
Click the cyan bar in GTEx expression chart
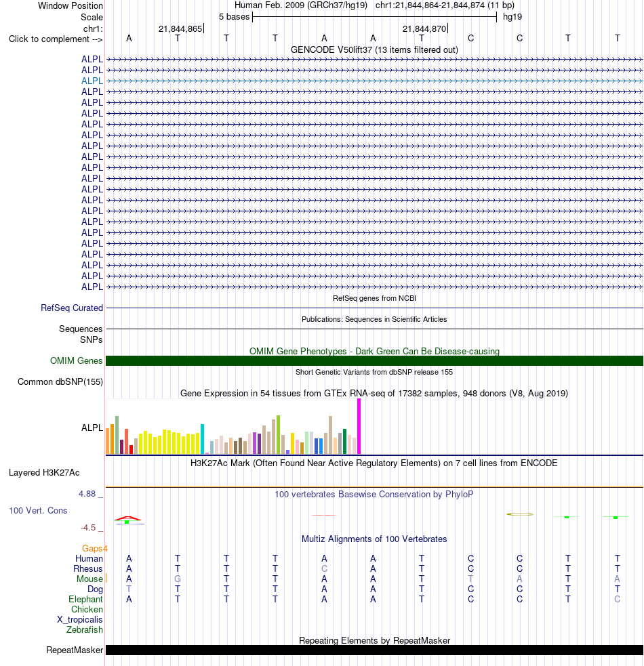click(x=202, y=439)
